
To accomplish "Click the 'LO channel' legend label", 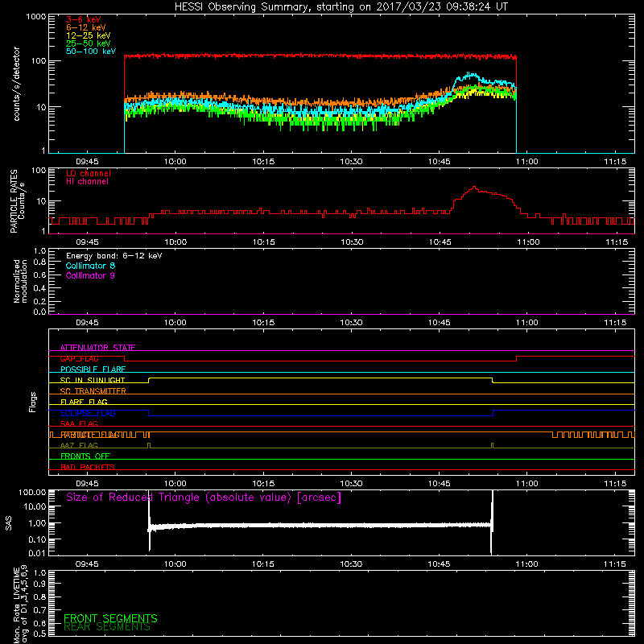I will (x=89, y=173).
